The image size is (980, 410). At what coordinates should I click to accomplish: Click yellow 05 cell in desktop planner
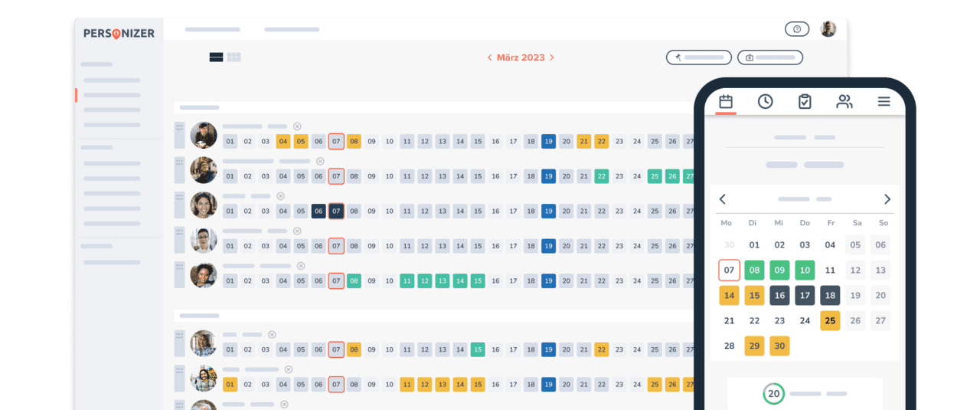301,142
